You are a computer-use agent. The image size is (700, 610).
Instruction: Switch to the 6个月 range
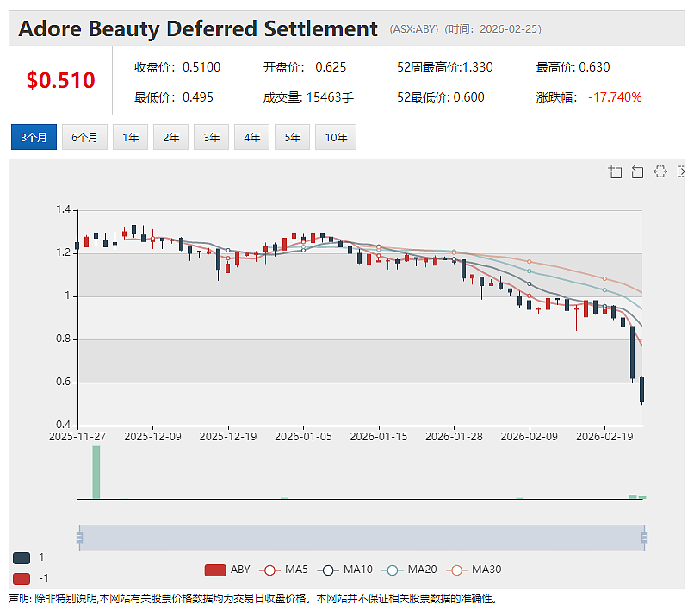[x=84, y=137]
